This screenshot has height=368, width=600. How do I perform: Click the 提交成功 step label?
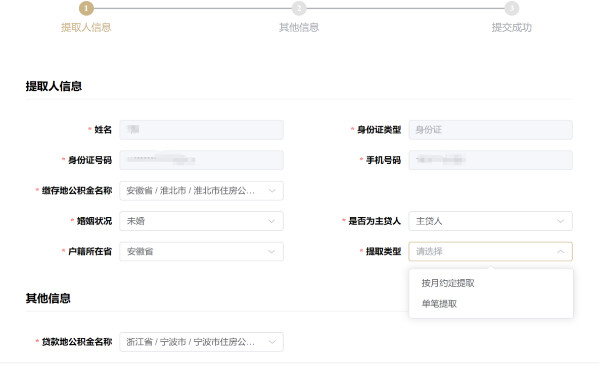click(512, 28)
